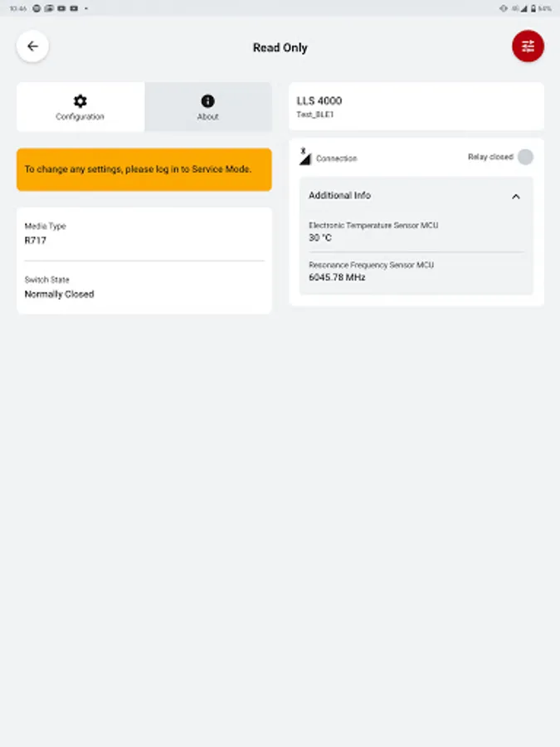
Task: Tap the Service Mode login banner
Action: pyautogui.click(x=144, y=169)
